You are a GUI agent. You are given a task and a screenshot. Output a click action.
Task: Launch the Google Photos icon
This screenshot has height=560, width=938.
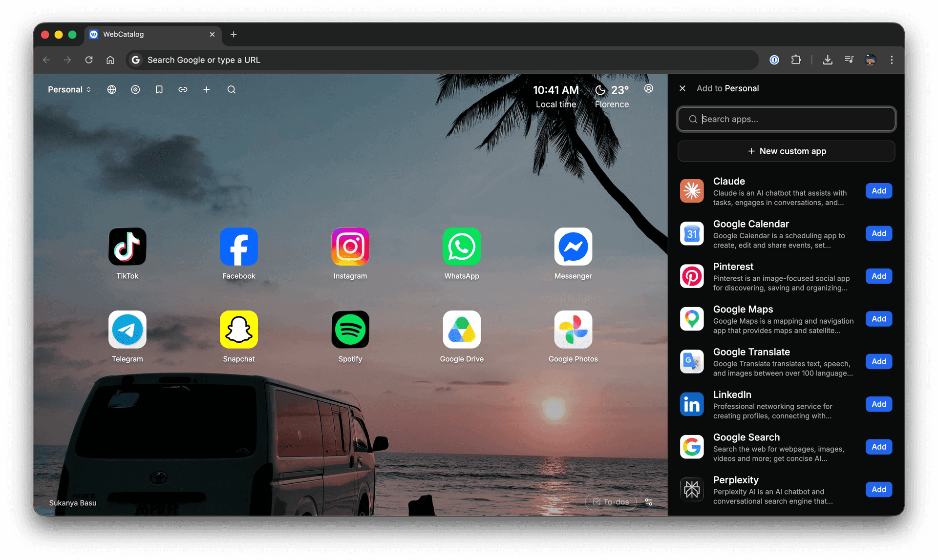tap(573, 330)
